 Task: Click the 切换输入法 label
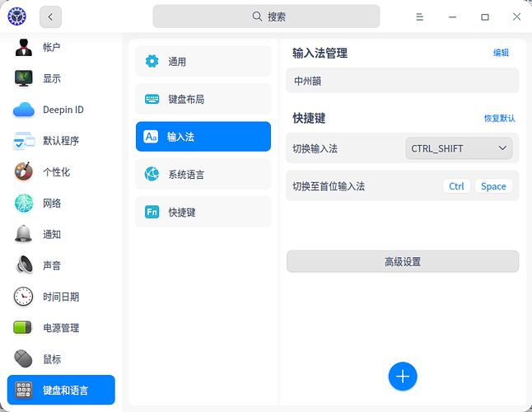pos(315,148)
